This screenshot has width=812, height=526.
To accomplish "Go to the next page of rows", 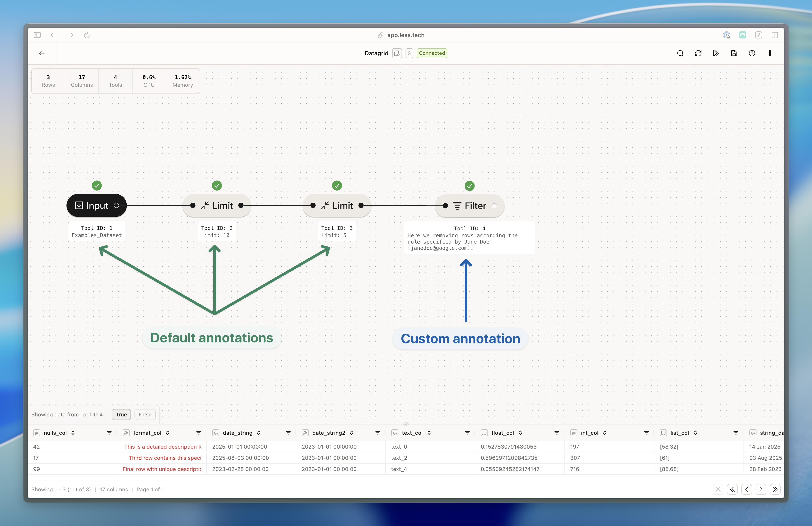I will click(761, 489).
